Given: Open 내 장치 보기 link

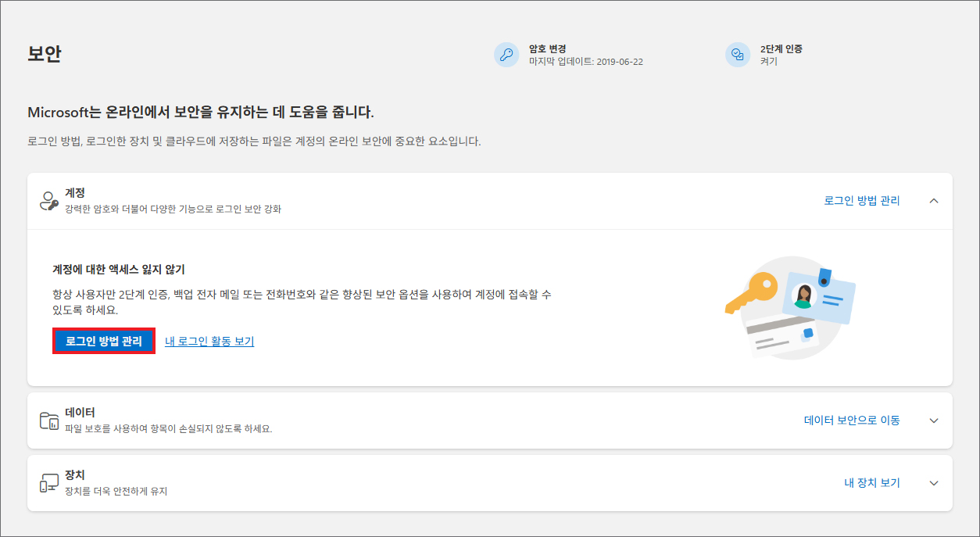Looking at the screenshot, I should click(872, 483).
